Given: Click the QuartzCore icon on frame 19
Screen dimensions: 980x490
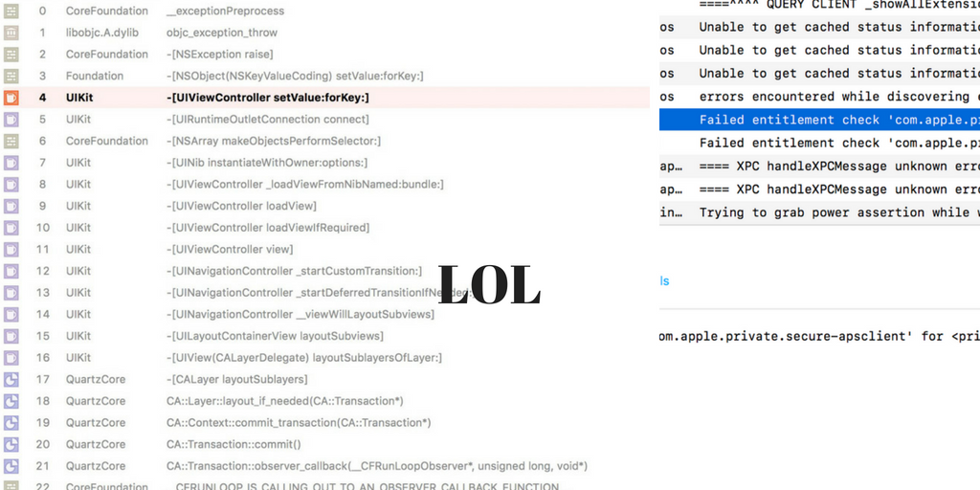Looking at the screenshot, I should (x=11, y=422).
